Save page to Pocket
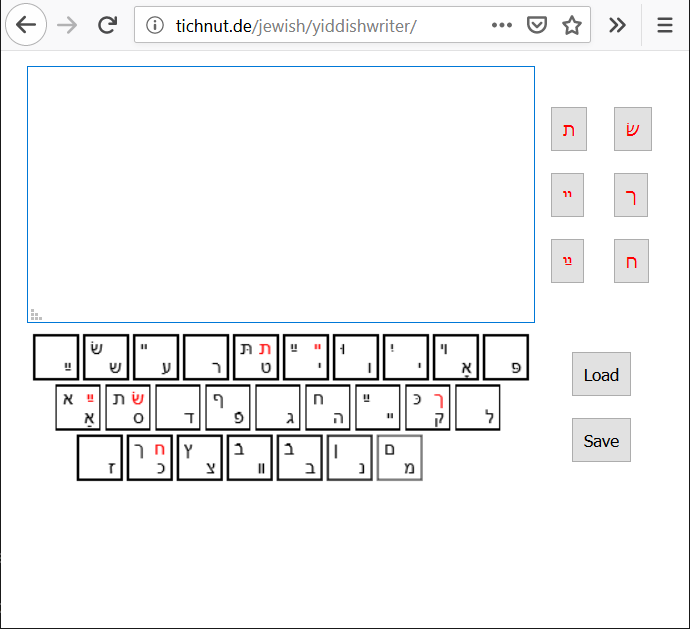The height and width of the screenshot is (629, 690). click(x=537, y=25)
